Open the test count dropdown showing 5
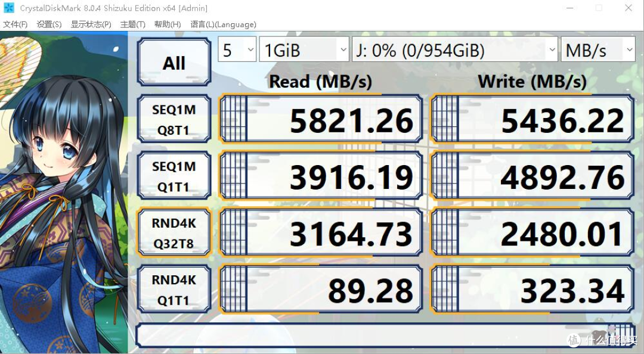The width and height of the screenshot is (644, 354). coord(237,50)
